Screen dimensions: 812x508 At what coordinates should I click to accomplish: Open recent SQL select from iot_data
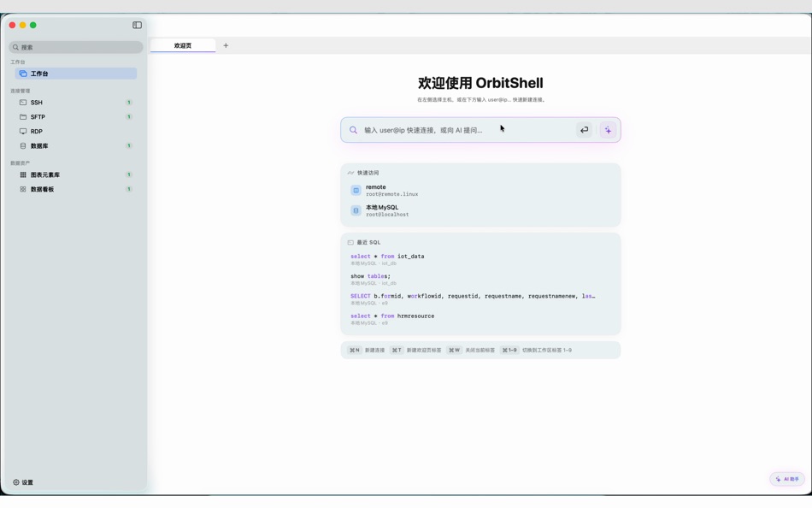[x=480, y=260]
